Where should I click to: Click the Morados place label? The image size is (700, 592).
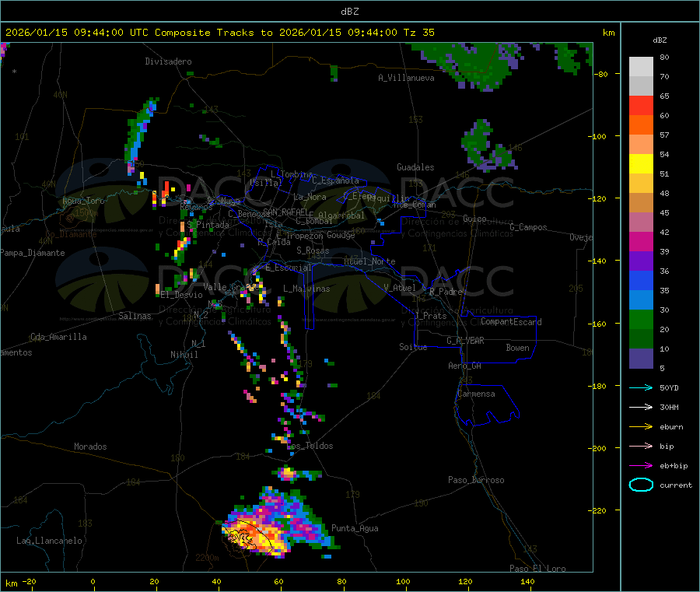(91, 447)
